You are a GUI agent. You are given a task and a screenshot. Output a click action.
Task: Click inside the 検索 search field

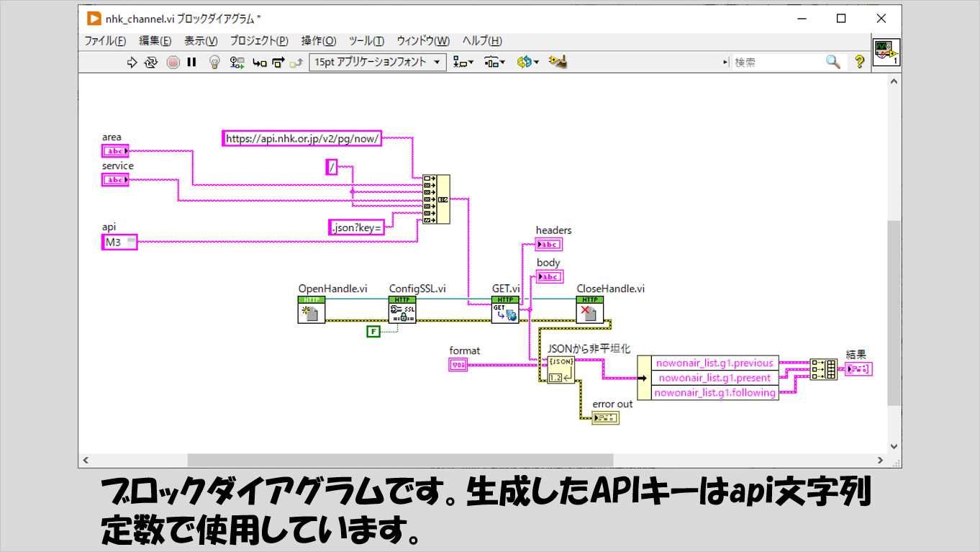[777, 63]
